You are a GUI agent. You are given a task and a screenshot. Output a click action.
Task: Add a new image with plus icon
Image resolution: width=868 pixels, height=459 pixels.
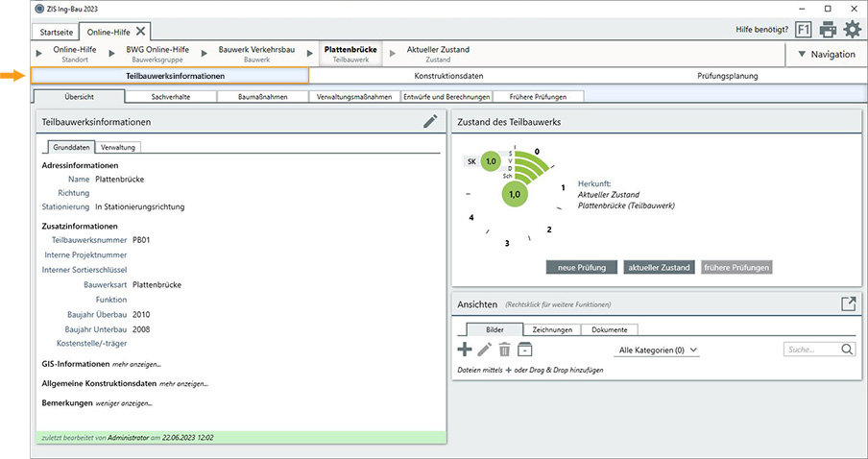pos(465,350)
